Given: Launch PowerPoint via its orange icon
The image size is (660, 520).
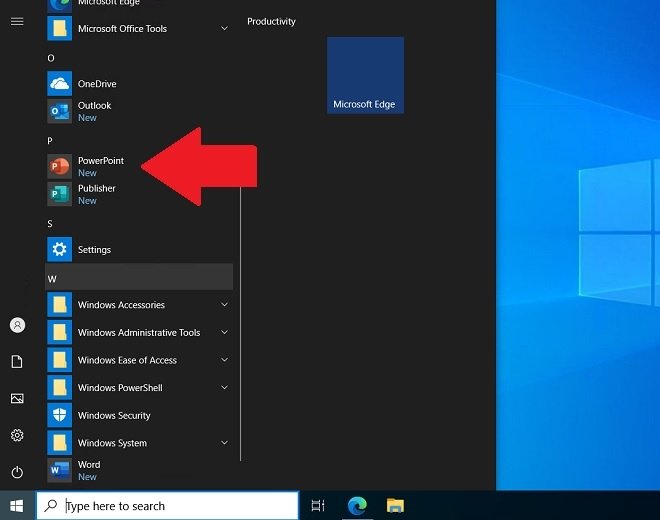Looking at the screenshot, I should point(59,166).
